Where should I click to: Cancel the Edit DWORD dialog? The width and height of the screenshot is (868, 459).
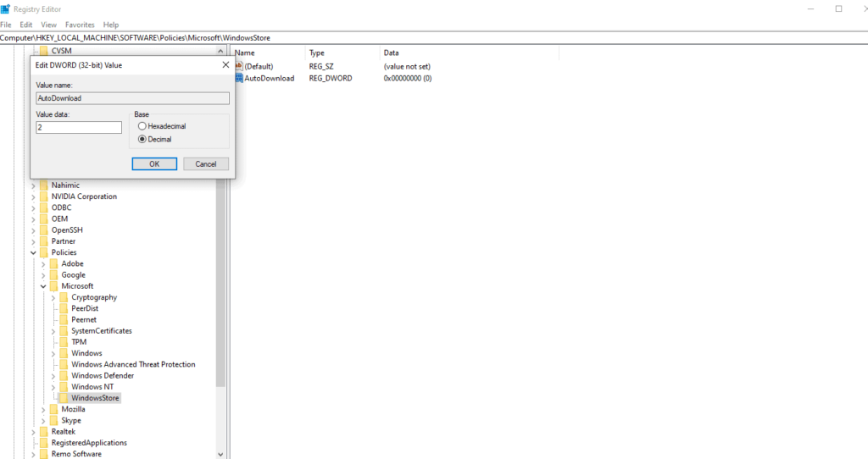pyautogui.click(x=206, y=163)
